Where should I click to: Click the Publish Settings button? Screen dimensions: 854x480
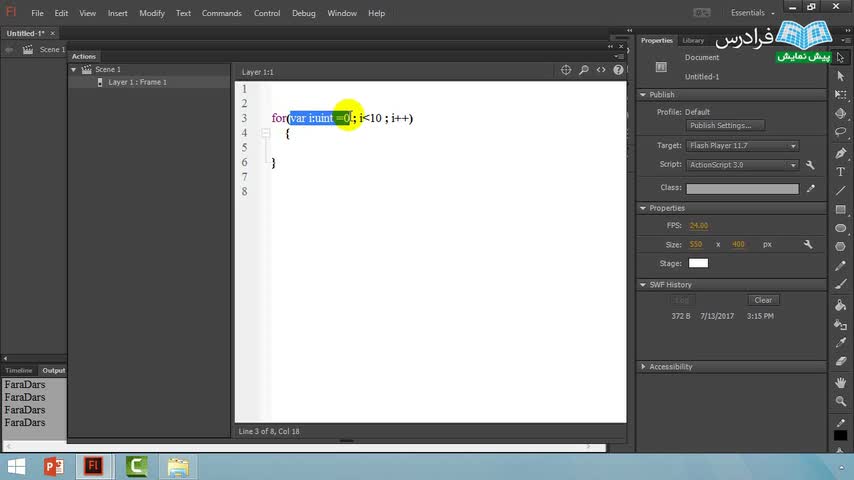(x=725, y=125)
